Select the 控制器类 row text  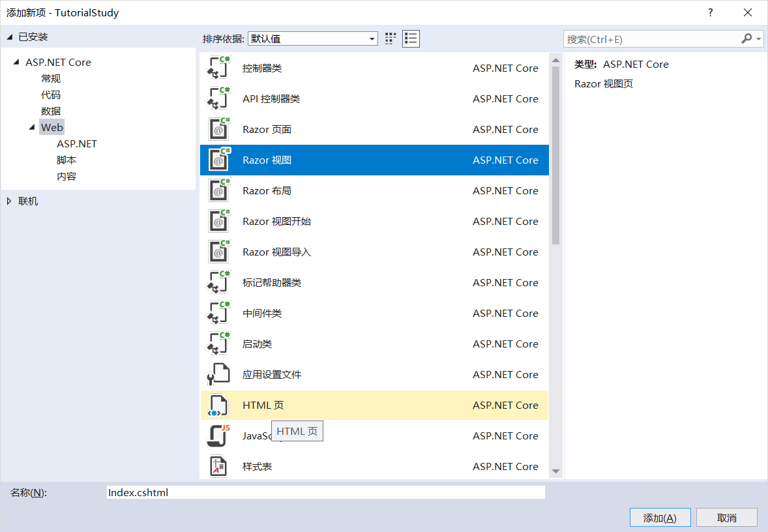point(262,68)
